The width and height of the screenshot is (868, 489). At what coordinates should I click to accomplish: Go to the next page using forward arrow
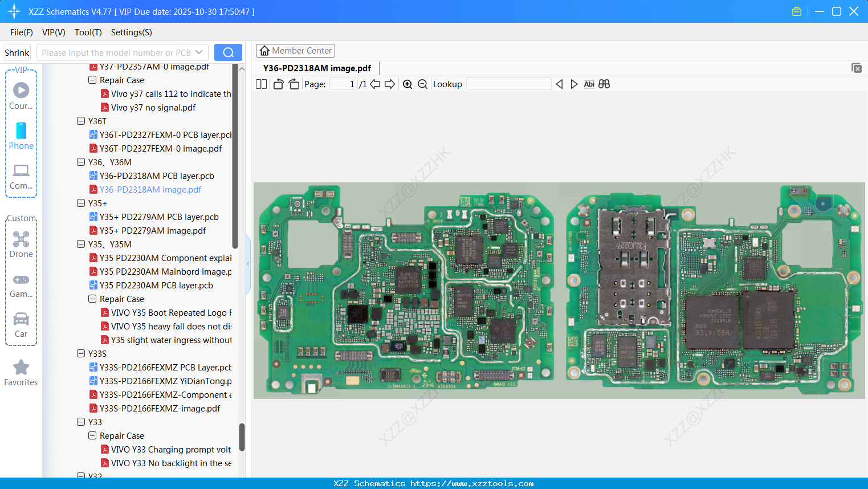click(x=391, y=84)
